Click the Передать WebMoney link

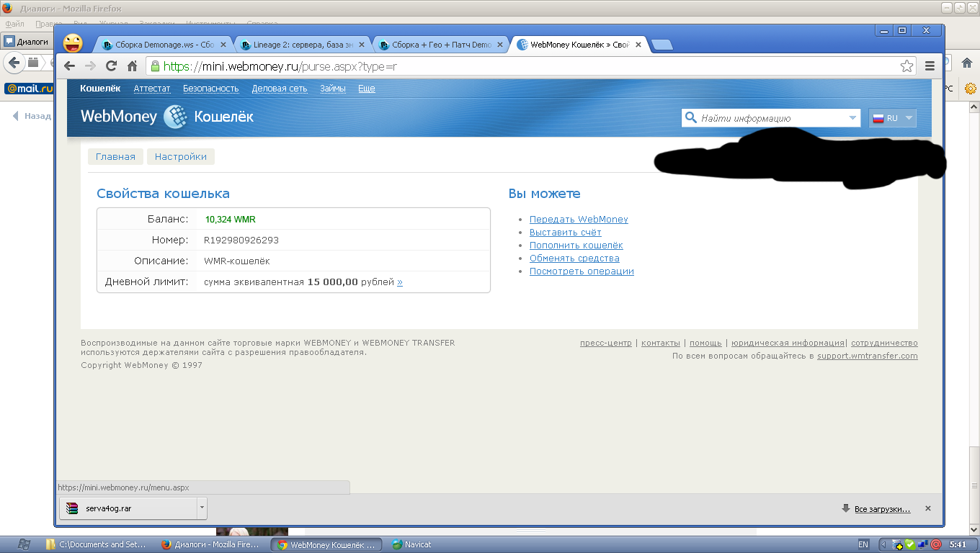tap(579, 220)
